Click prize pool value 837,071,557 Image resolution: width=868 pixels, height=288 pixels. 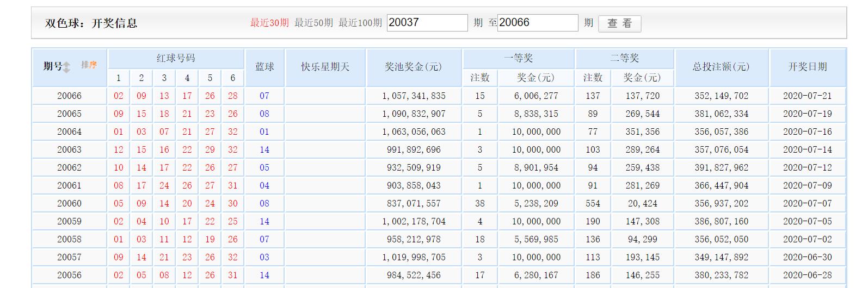[414, 203]
